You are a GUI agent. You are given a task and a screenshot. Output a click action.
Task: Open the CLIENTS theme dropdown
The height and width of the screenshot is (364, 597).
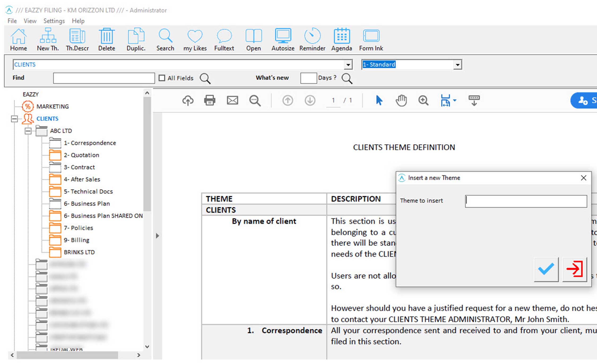[x=348, y=65]
